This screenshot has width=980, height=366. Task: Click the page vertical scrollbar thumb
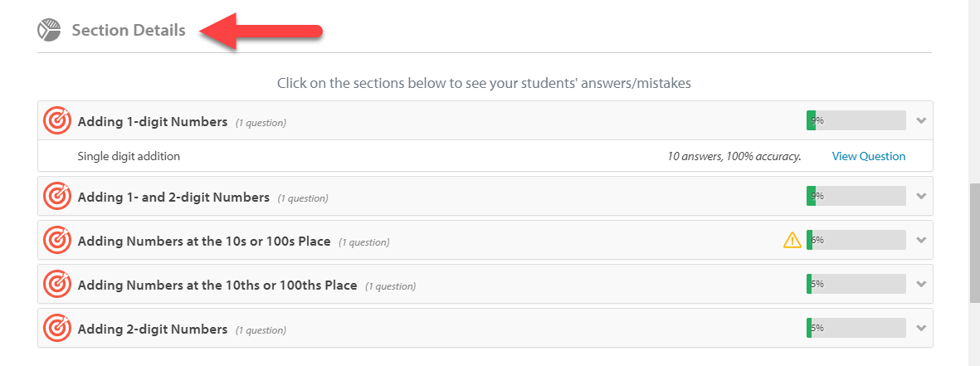tap(974, 243)
